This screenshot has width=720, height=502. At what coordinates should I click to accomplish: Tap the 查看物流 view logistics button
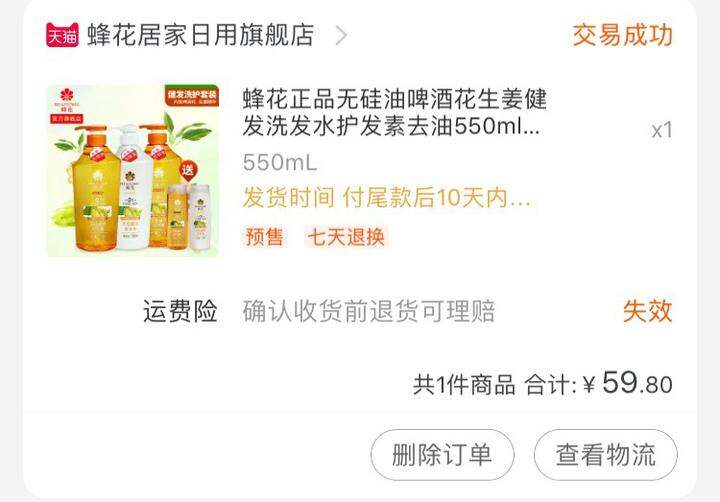pyautogui.click(x=605, y=455)
